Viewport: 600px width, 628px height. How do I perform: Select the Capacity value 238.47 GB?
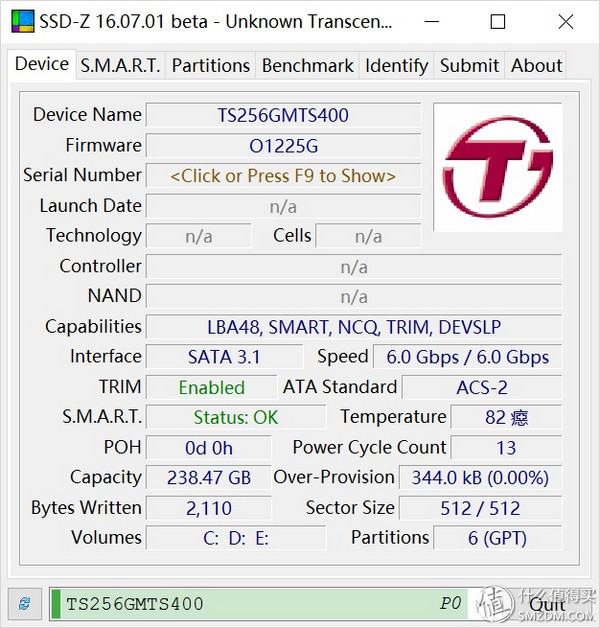(208, 478)
